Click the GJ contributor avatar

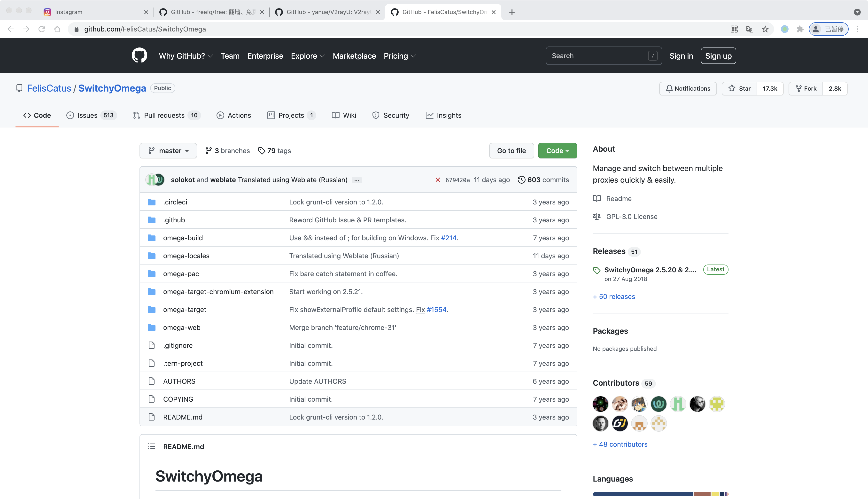(x=620, y=423)
